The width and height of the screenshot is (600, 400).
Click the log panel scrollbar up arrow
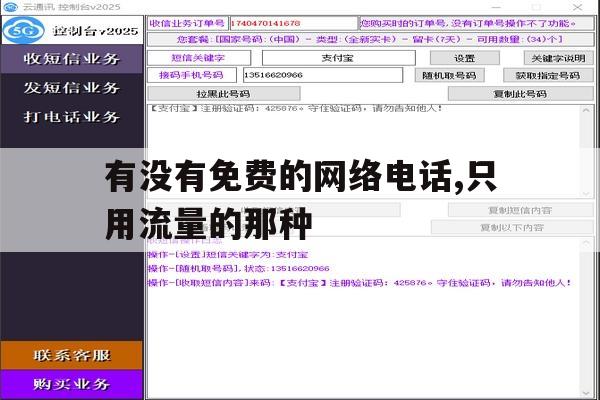pos(586,243)
